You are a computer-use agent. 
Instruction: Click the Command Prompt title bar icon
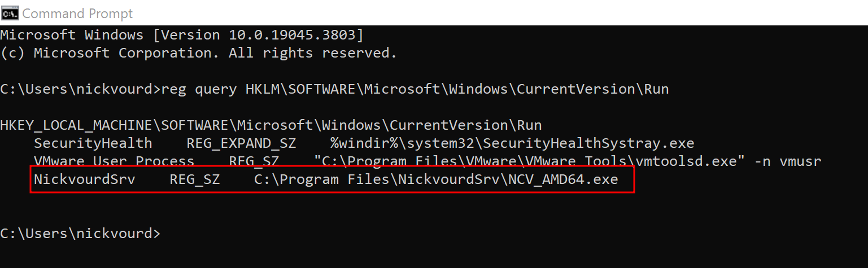(x=10, y=12)
